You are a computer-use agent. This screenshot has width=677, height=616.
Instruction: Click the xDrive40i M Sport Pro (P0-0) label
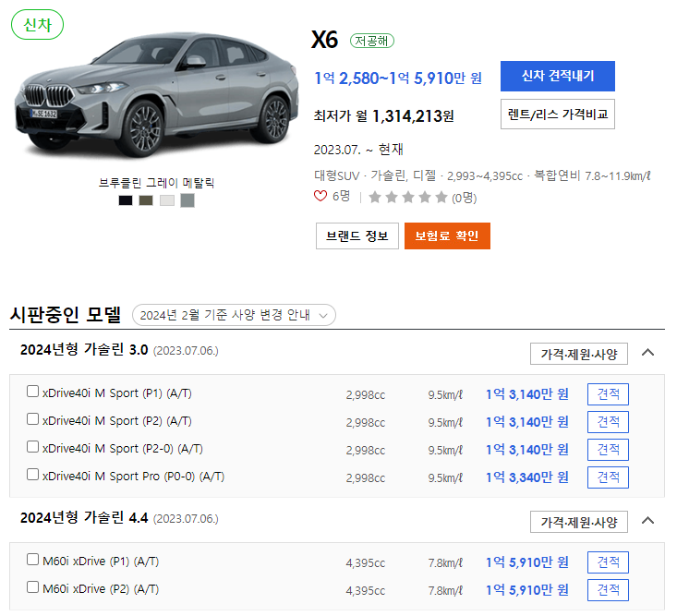tap(133, 477)
